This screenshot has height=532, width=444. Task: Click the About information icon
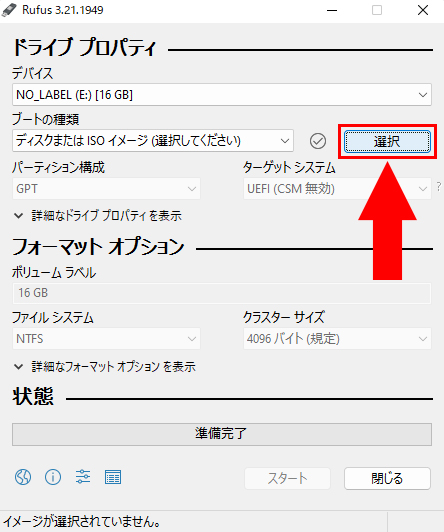[53, 477]
